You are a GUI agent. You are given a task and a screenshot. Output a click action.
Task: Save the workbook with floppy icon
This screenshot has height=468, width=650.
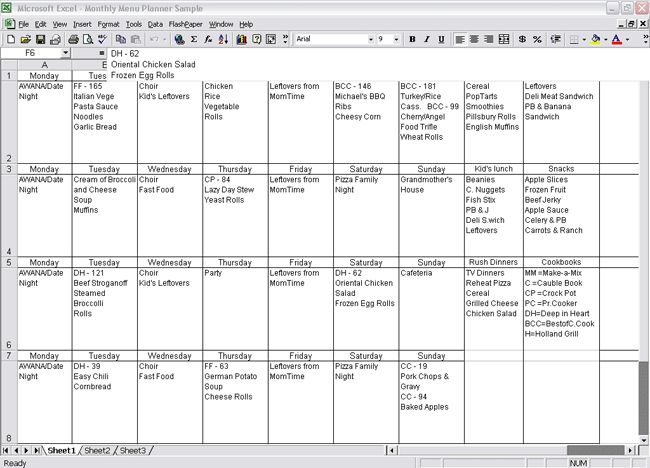pyautogui.click(x=40, y=39)
